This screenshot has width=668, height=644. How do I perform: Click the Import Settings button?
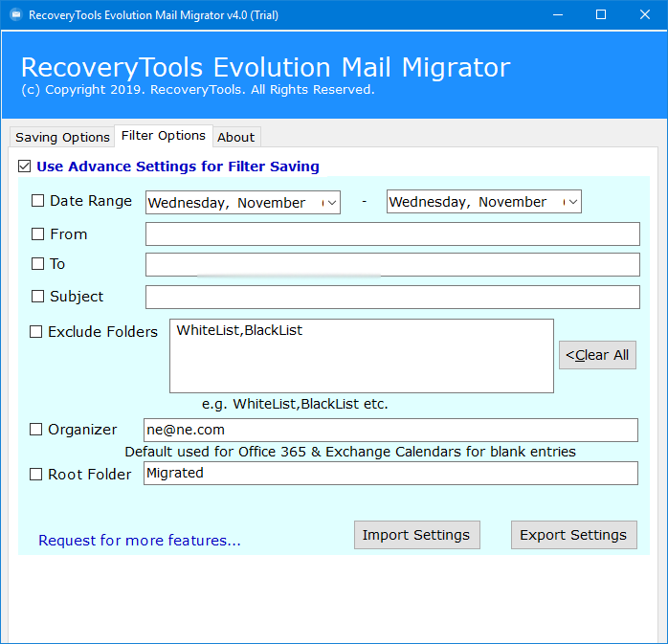point(417,535)
